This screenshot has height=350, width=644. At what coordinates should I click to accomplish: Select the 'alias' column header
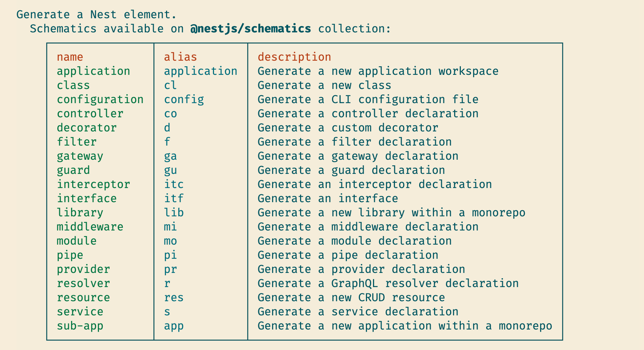[x=181, y=57]
